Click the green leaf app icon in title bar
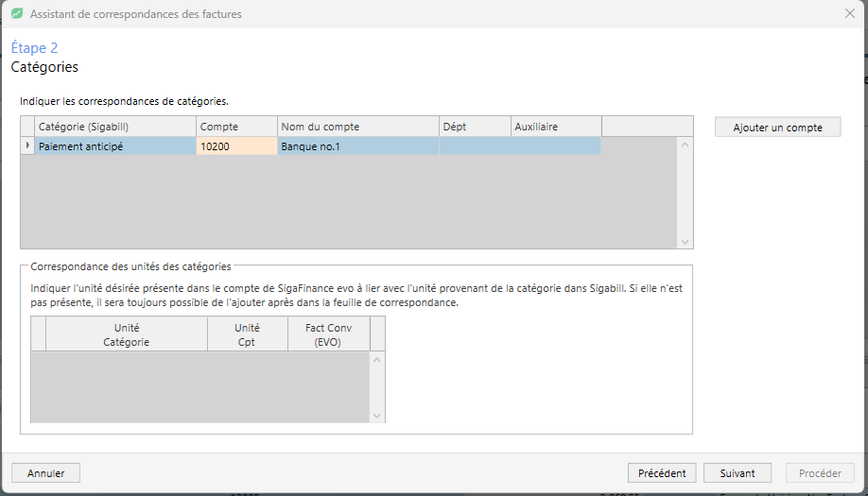 17,14
